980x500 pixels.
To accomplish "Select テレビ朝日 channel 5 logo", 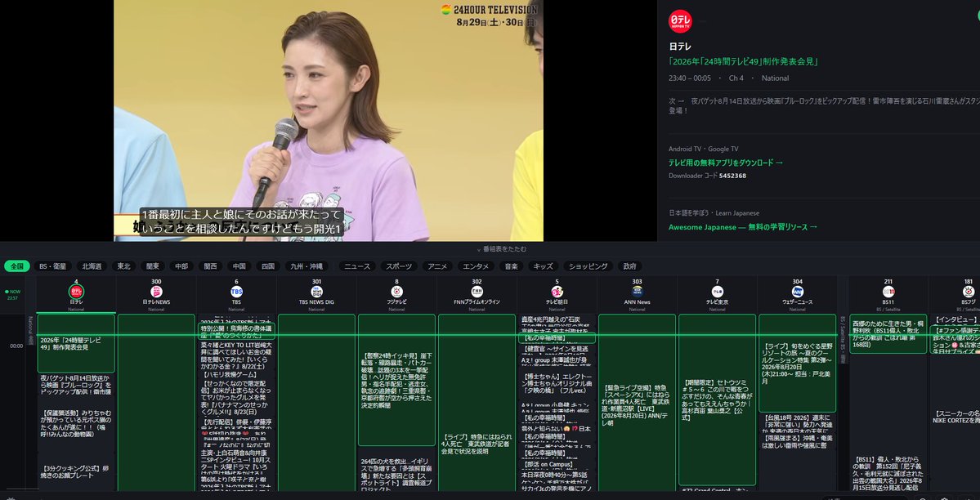I will point(557,292).
